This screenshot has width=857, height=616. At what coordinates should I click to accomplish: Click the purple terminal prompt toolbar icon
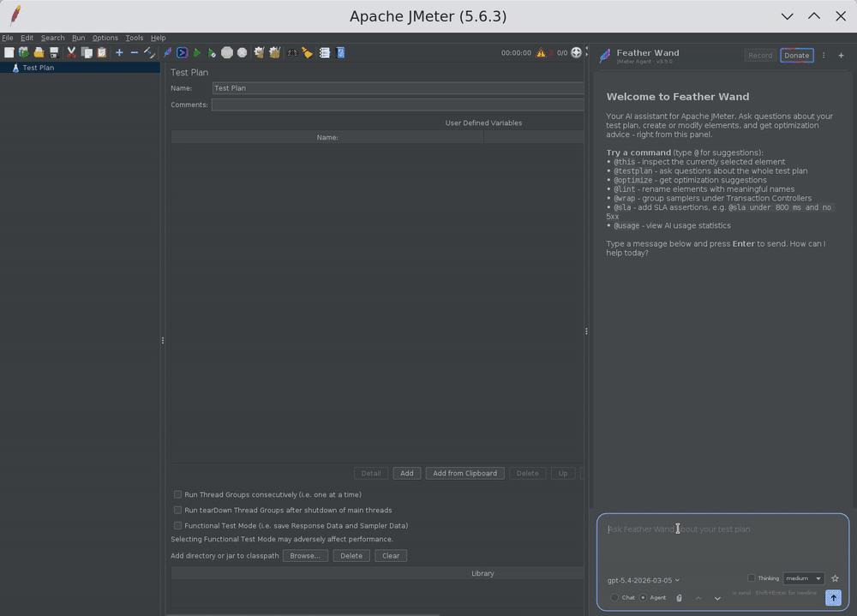click(182, 52)
